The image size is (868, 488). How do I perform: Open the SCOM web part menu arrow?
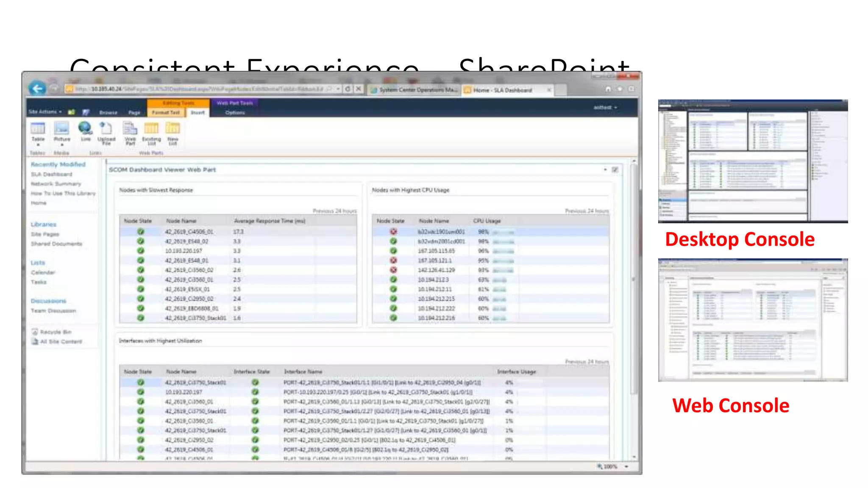pyautogui.click(x=605, y=169)
